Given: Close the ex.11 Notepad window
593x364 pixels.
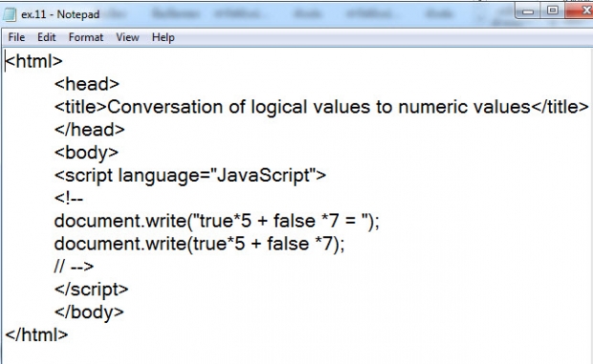Looking at the screenshot, I should point(581,11).
